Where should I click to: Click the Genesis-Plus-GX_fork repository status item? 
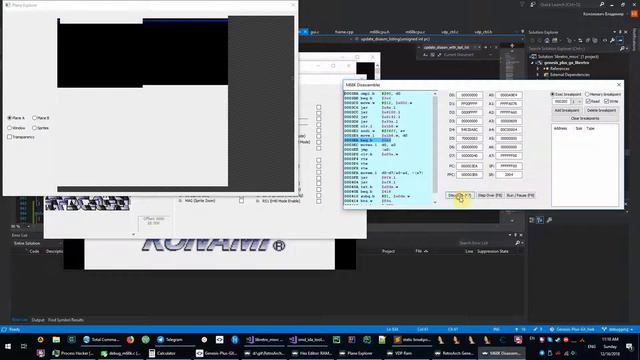click(572, 329)
